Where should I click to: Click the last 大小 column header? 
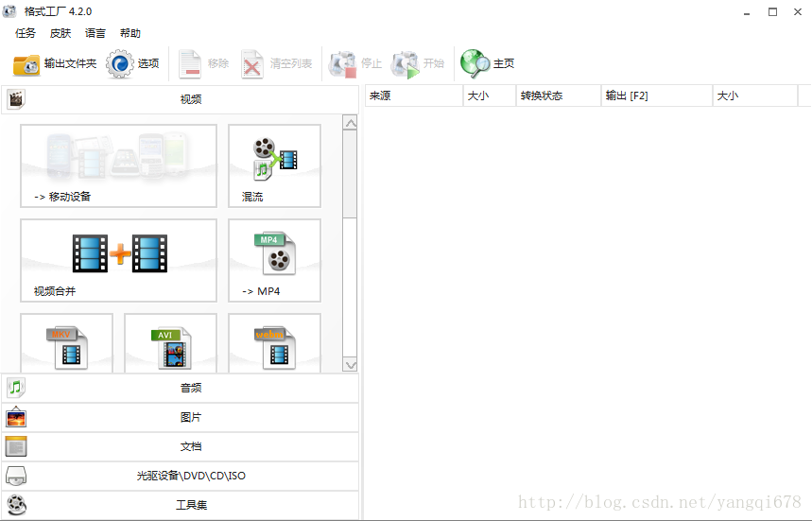pyautogui.click(x=755, y=96)
